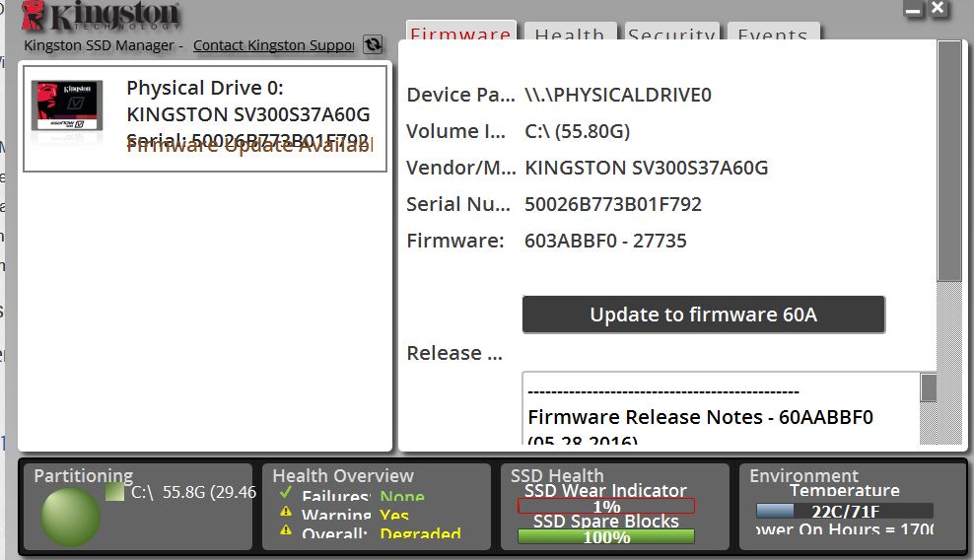Click the green C:\ partition legend square

tap(115, 492)
